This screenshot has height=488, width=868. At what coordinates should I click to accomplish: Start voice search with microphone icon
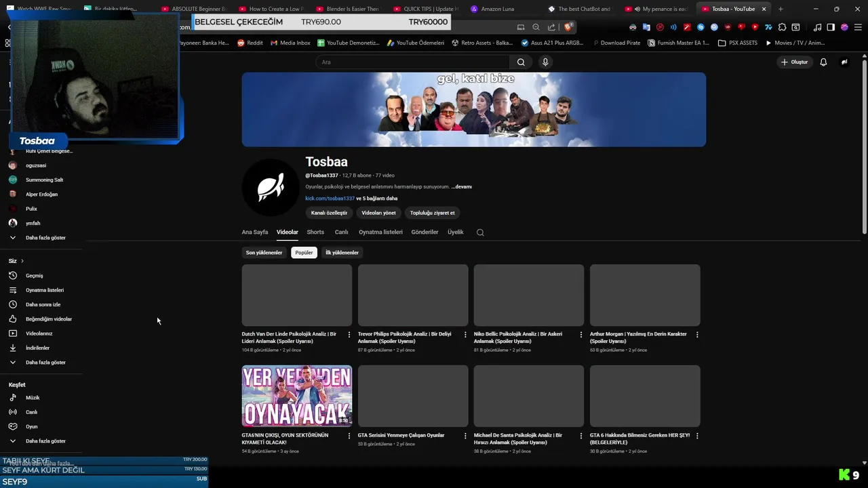545,62
